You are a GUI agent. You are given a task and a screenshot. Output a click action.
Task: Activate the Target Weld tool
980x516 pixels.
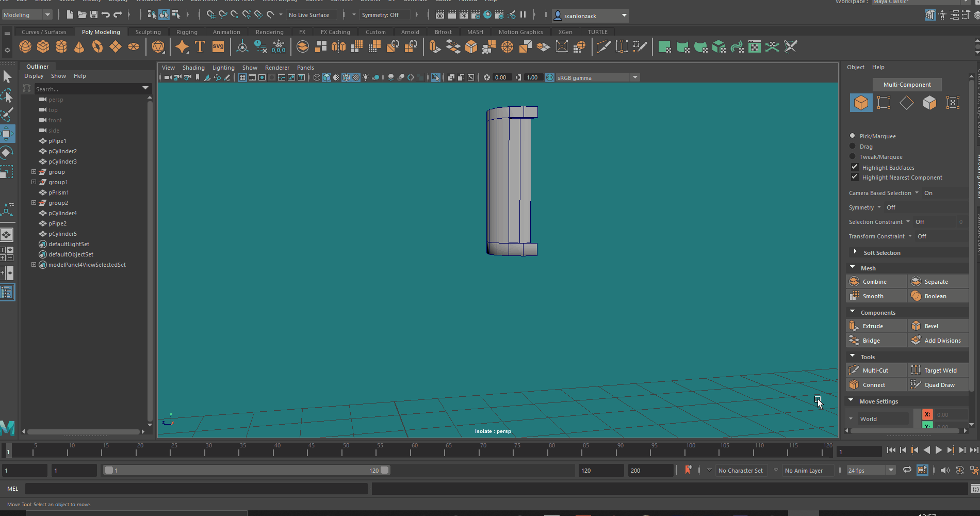coord(938,370)
